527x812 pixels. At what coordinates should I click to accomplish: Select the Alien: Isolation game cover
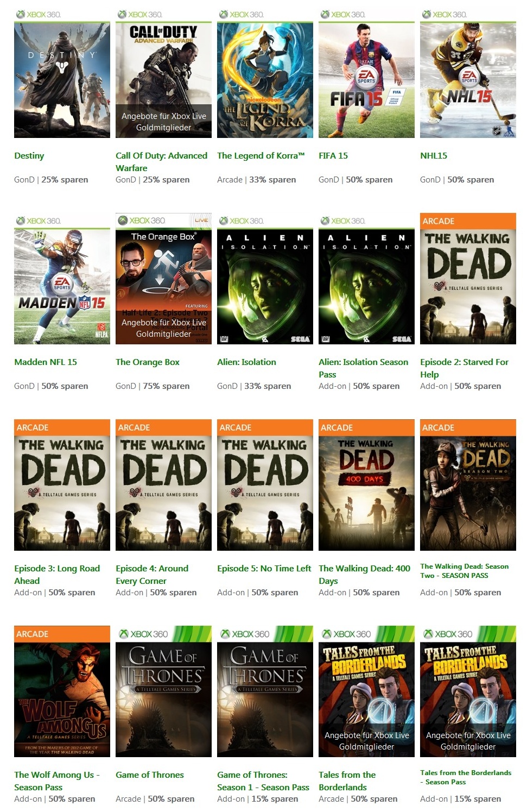point(265,279)
